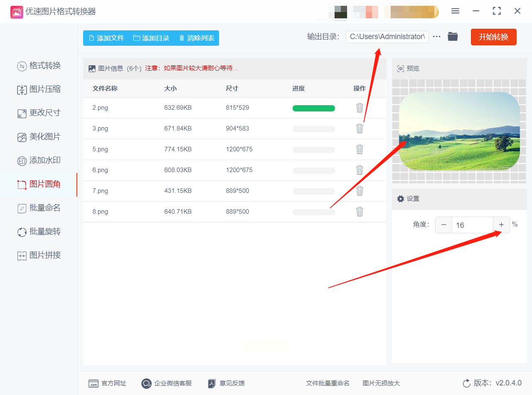Click the version refresh icon
The image size is (532, 395).
point(466,383)
